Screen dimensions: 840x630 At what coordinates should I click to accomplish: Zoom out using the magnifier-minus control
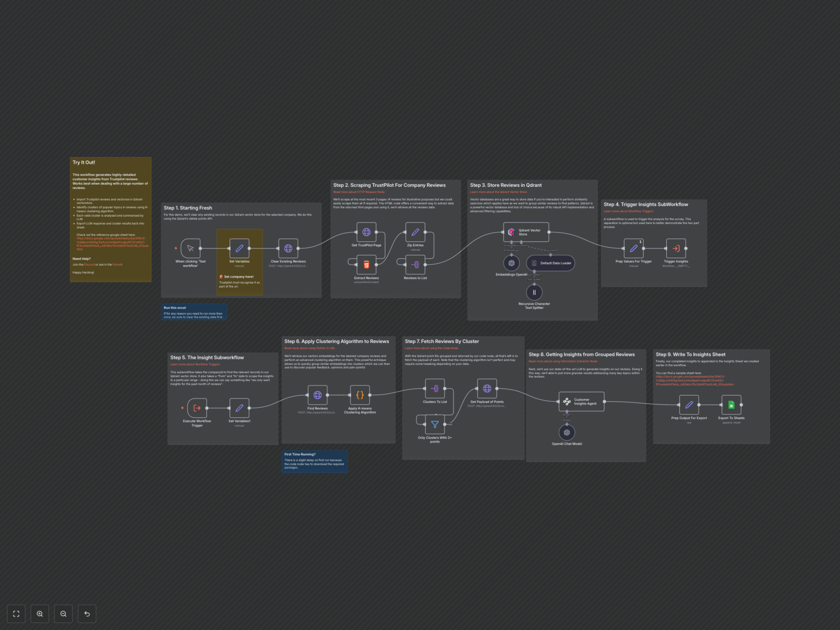tap(63, 614)
